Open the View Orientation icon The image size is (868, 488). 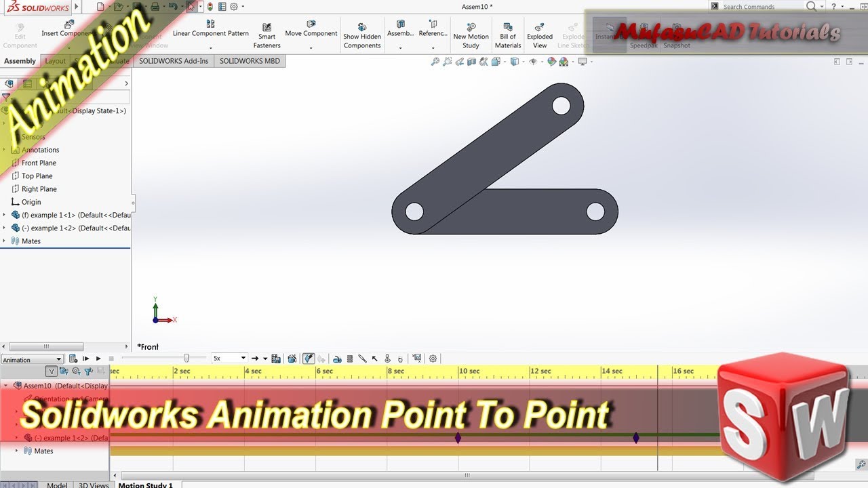tap(496, 61)
